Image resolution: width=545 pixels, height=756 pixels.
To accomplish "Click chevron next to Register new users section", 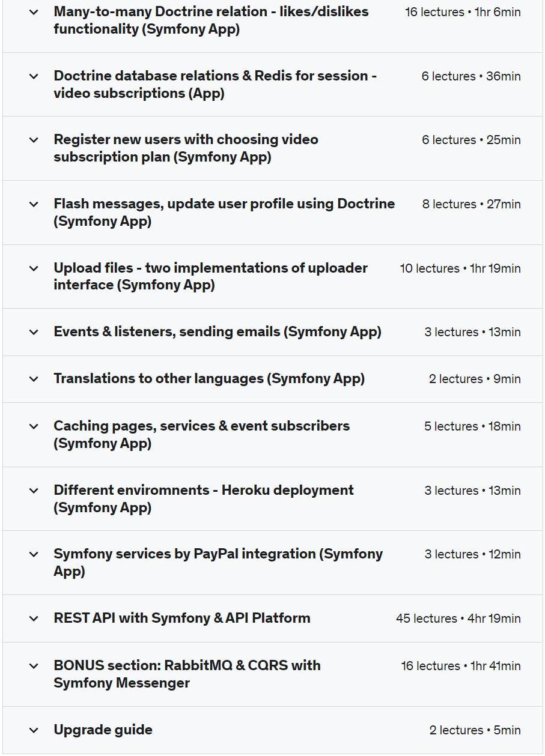I will point(34,140).
